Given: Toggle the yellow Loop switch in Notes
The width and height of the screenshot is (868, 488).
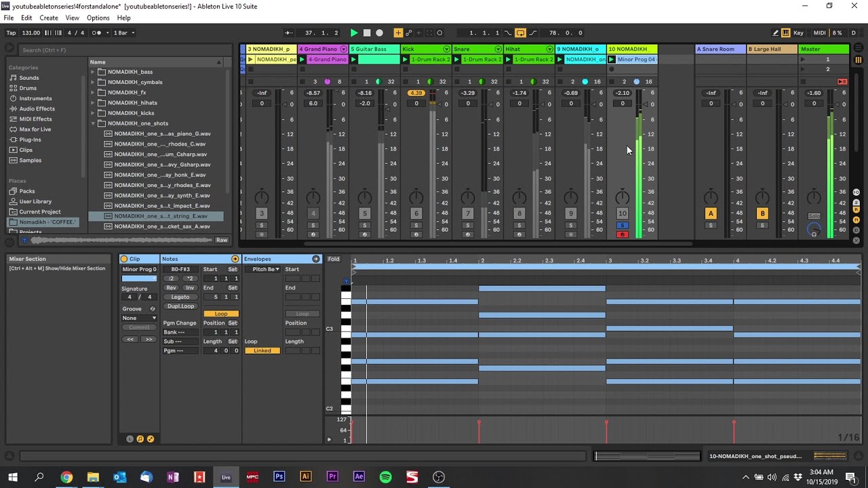Looking at the screenshot, I should pos(221,314).
